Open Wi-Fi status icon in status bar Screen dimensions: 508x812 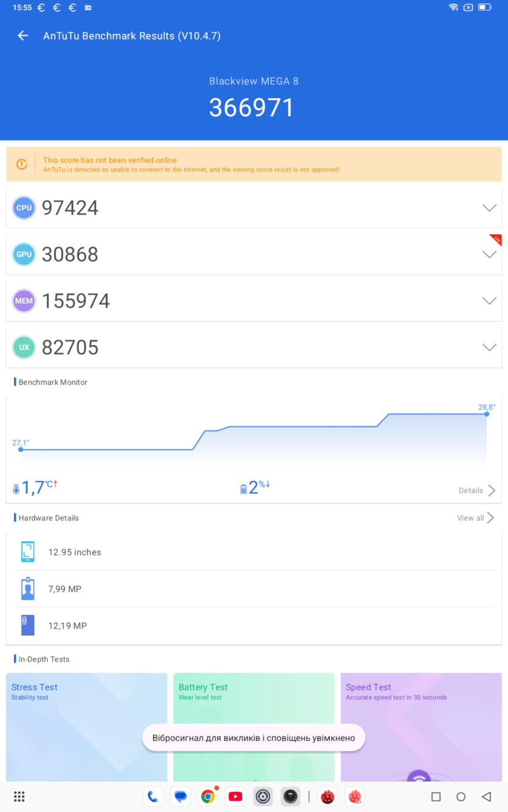coord(453,8)
